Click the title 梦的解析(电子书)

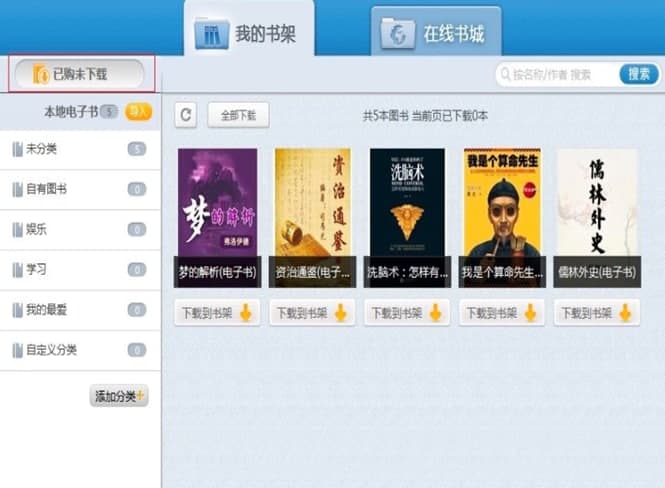point(217,272)
